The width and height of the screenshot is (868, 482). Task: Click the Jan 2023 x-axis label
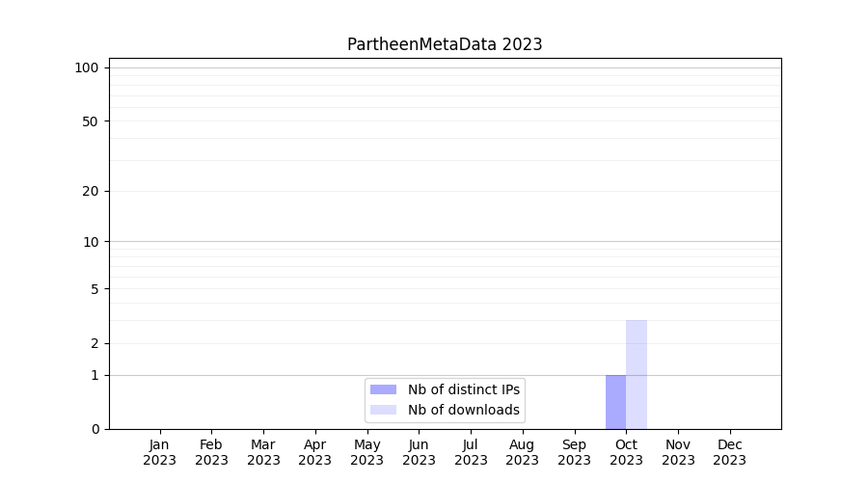[x=159, y=452]
